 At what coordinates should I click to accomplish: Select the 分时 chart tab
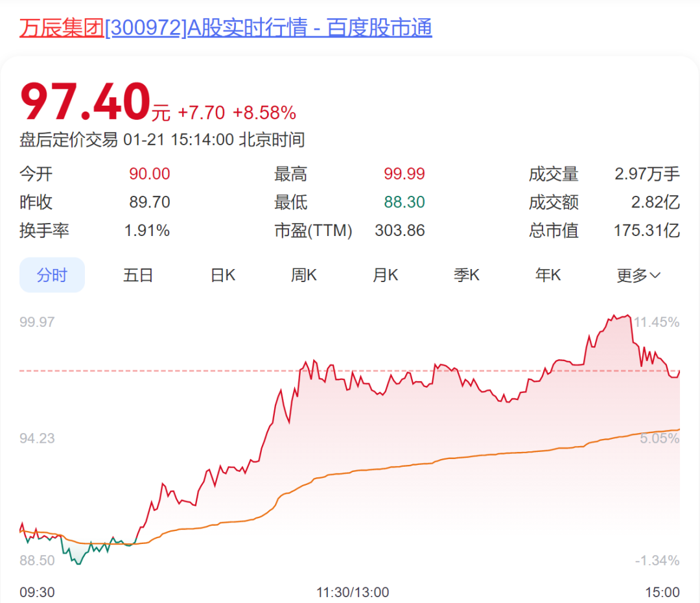[52, 275]
